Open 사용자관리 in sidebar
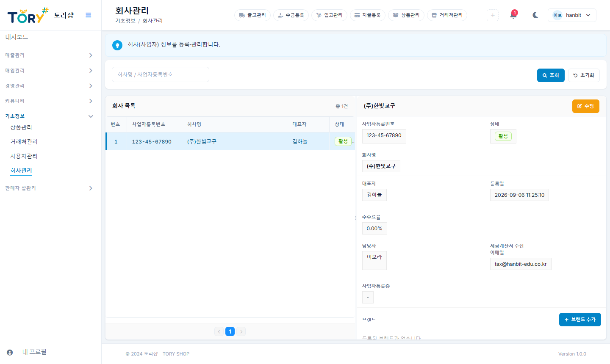This screenshot has height=364, width=610. (24, 156)
